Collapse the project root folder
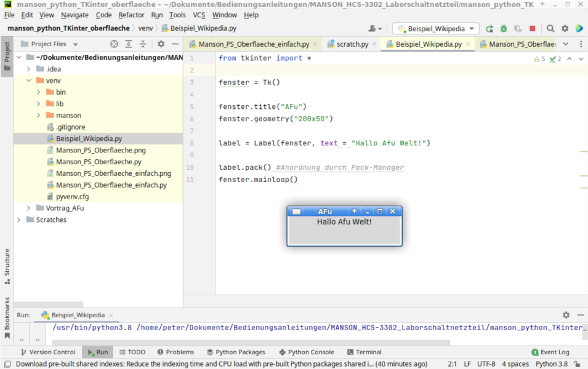This screenshot has width=588, height=369. pos(18,57)
